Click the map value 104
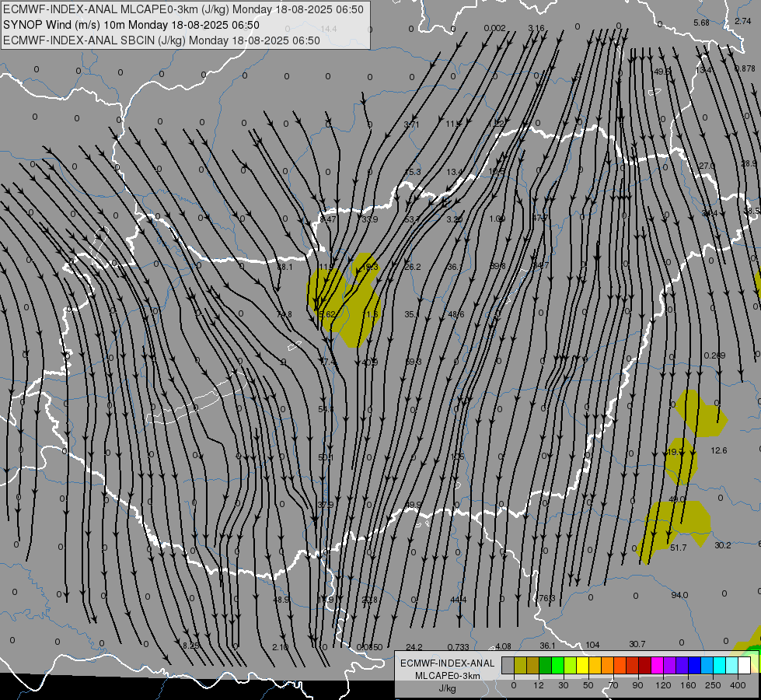This screenshot has width=761, height=700. [x=592, y=645]
